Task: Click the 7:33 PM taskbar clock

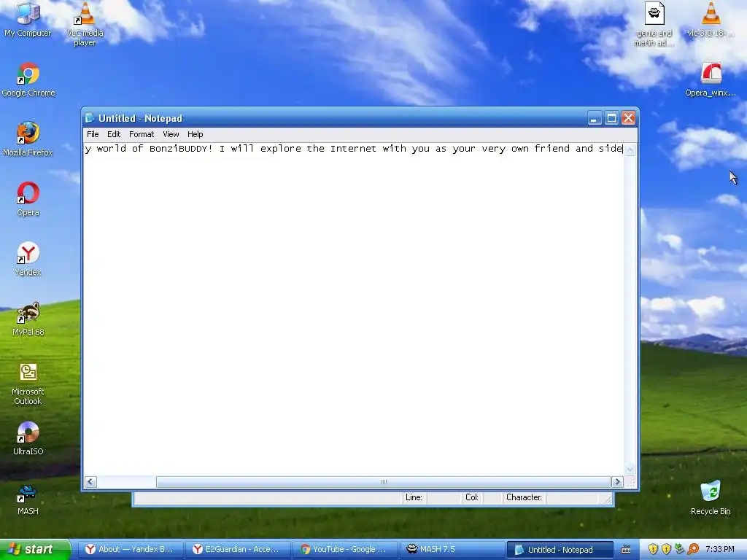Action: (x=719, y=549)
